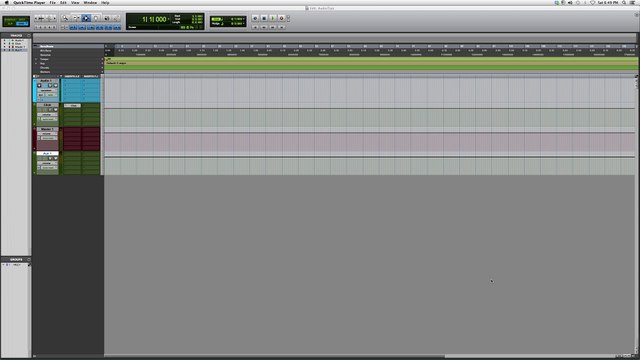
Task: Mute the Aux 1 track
Action: click(x=56, y=158)
